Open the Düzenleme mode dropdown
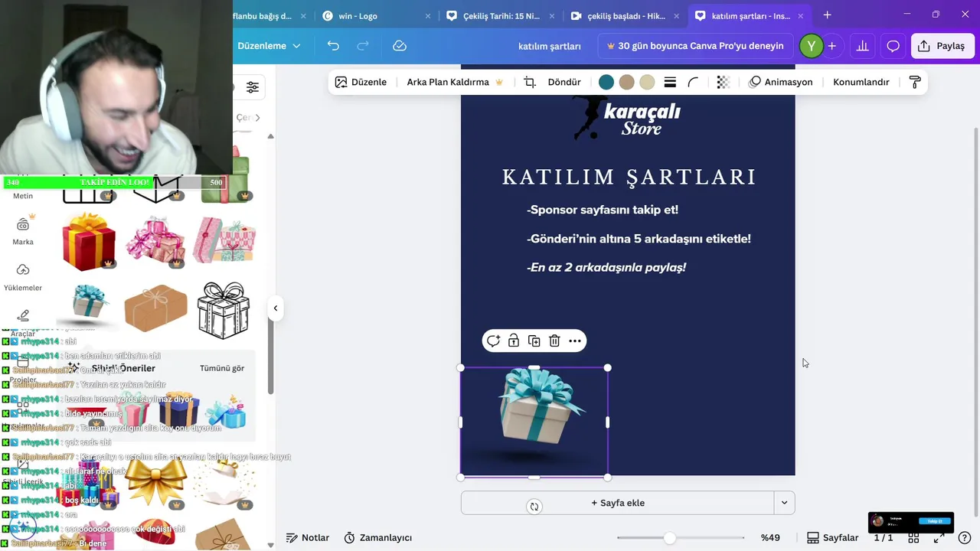 coord(268,46)
